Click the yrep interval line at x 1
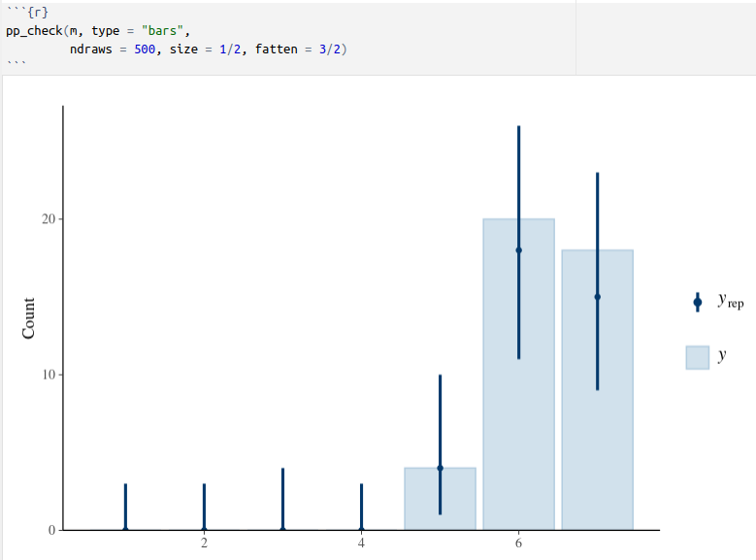The width and height of the screenshot is (756, 560). point(126,507)
